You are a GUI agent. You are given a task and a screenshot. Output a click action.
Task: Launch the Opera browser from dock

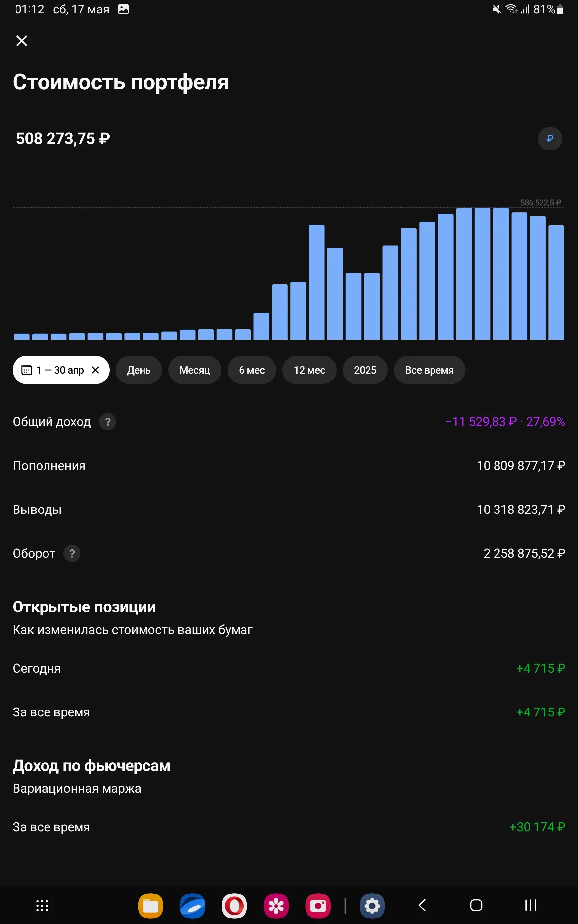(x=234, y=905)
